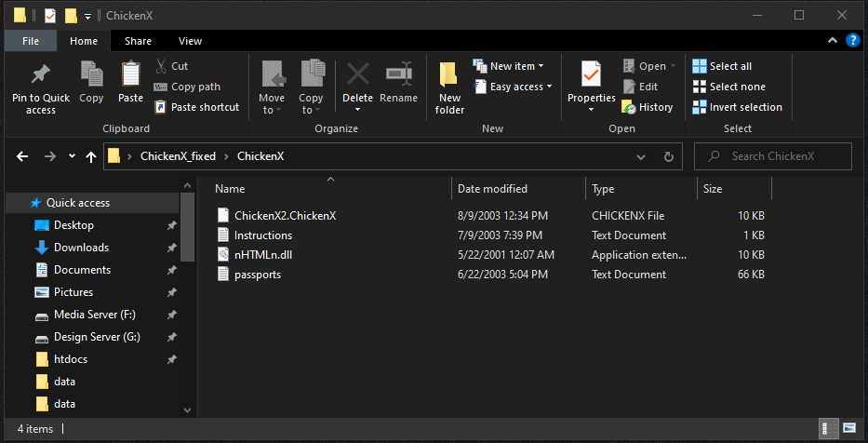
Task: Switch to the View ribbon tab
Action: pyautogui.click(x=190, y=41)
